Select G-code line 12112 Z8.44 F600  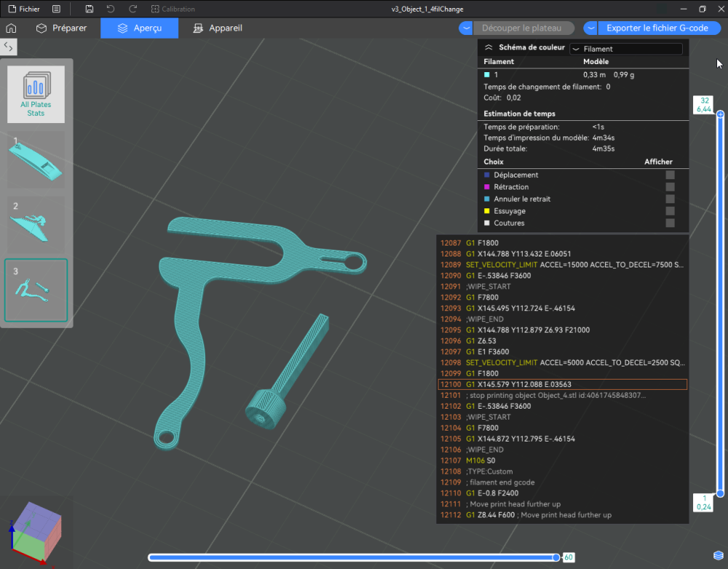click(x=562, y=514)
